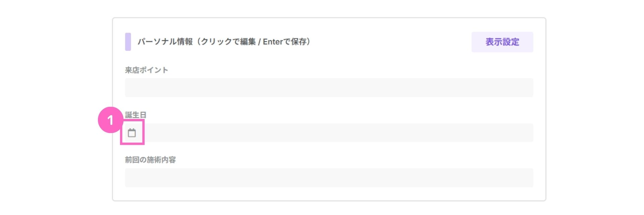Select the purple 表示設定 label text
The width and height of the screenshot is (644, 215).
pos(502,42)
